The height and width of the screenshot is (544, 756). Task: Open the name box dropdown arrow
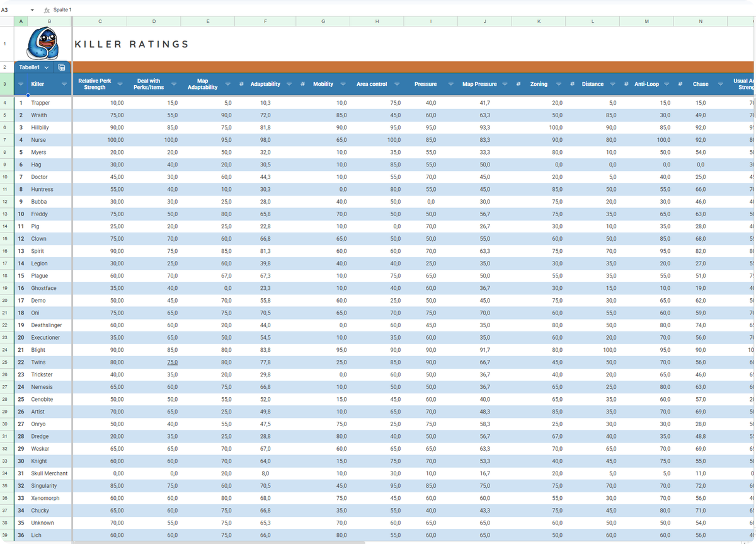[32, 10]
